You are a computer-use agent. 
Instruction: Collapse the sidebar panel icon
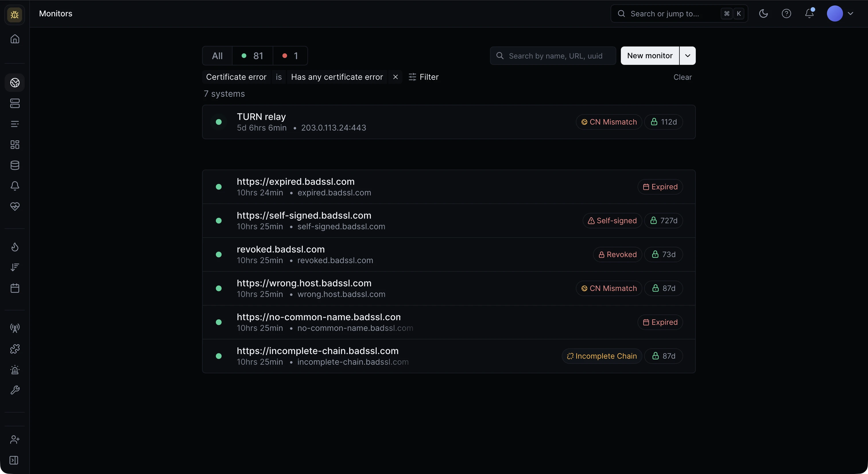click(x=14, y=460)
